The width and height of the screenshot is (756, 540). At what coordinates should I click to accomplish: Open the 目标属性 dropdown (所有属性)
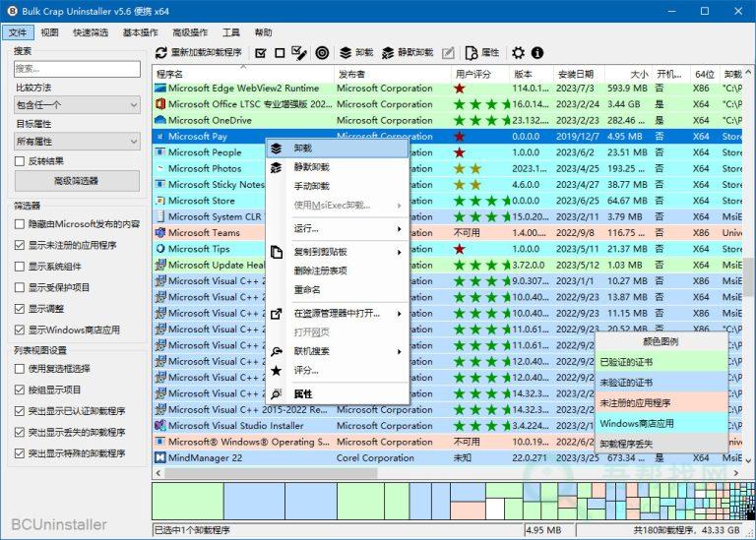click(x=77, y=143)
